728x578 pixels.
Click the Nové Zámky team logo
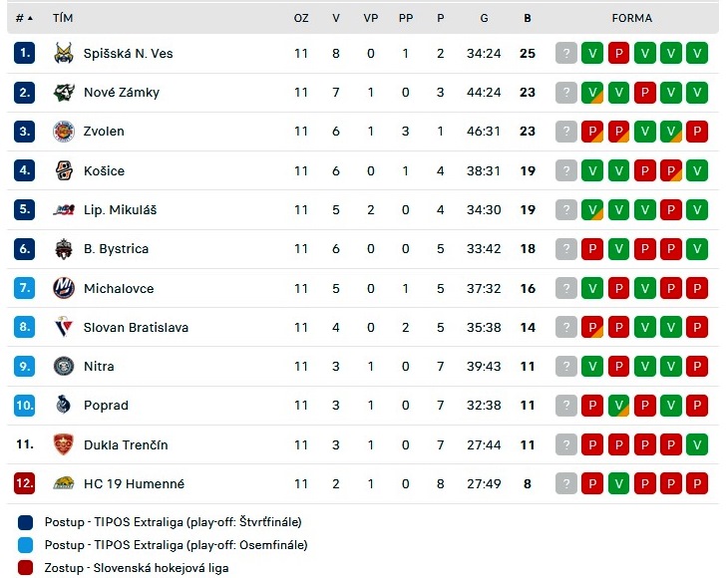point(64,93)
